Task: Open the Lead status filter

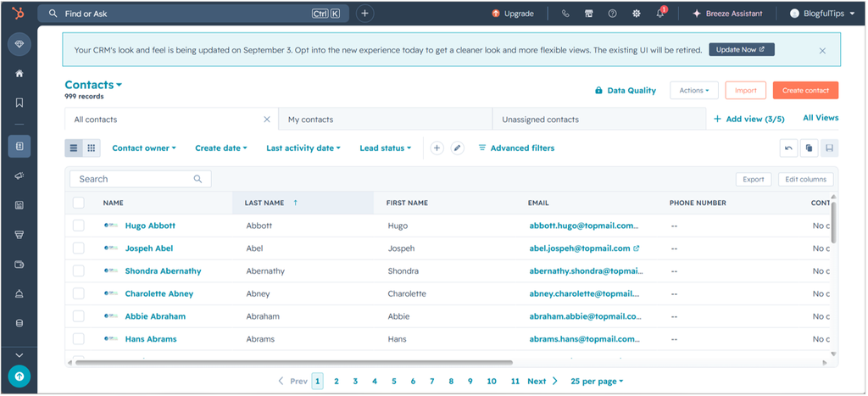Action: click(386, 148)
